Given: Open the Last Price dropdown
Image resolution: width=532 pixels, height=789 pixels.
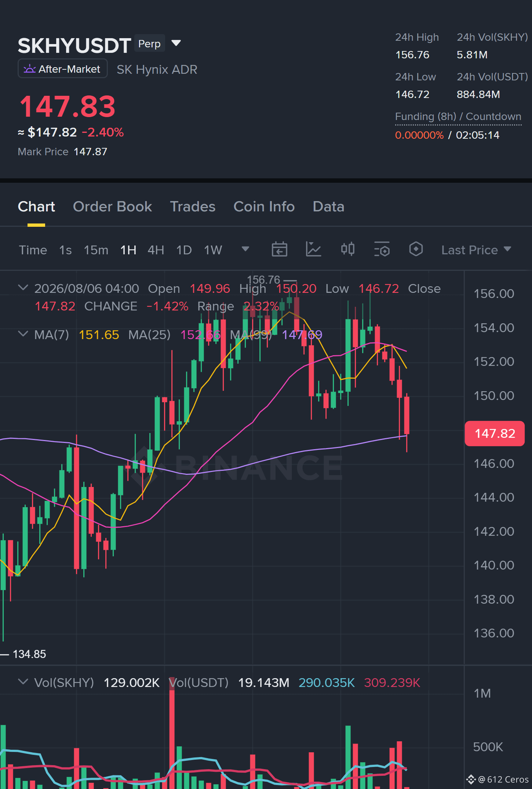Looking at the screenshot, I should [x=476, y=250].
